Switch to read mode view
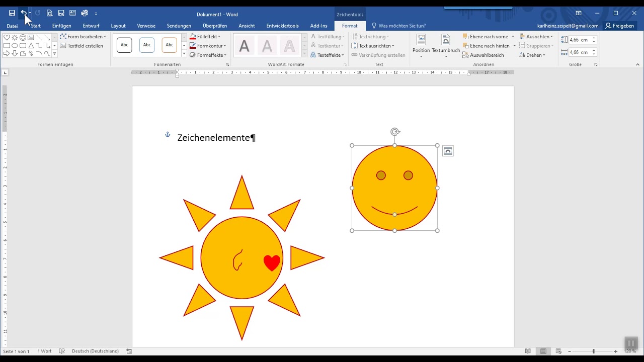 (x=528, y=351)
